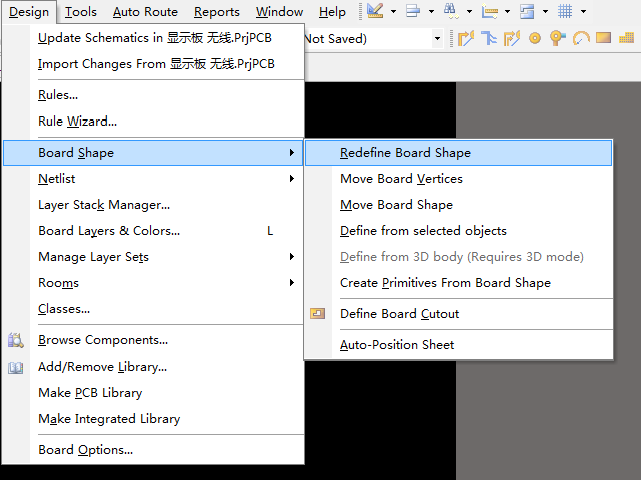The image size is (641, 480).
Task: Choose Redefine Board Shape
Action: click(458, 153)
